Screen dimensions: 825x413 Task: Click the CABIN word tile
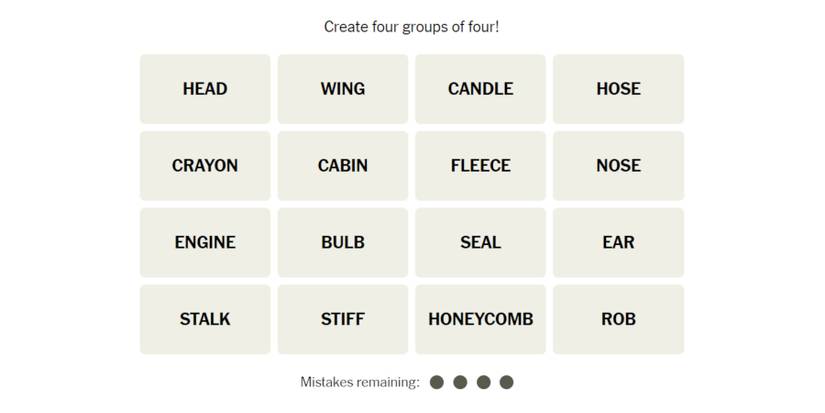pyautogui.click(x=343, y=166)
